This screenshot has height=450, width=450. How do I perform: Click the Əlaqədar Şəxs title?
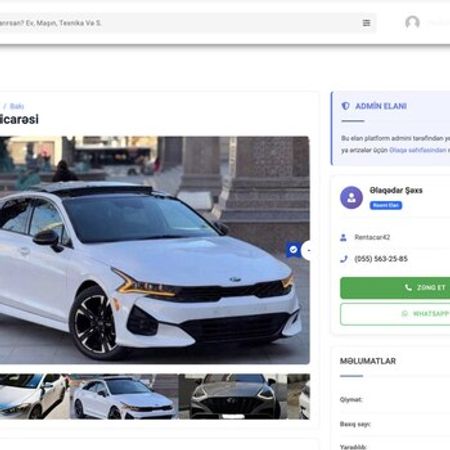[396, 190]
